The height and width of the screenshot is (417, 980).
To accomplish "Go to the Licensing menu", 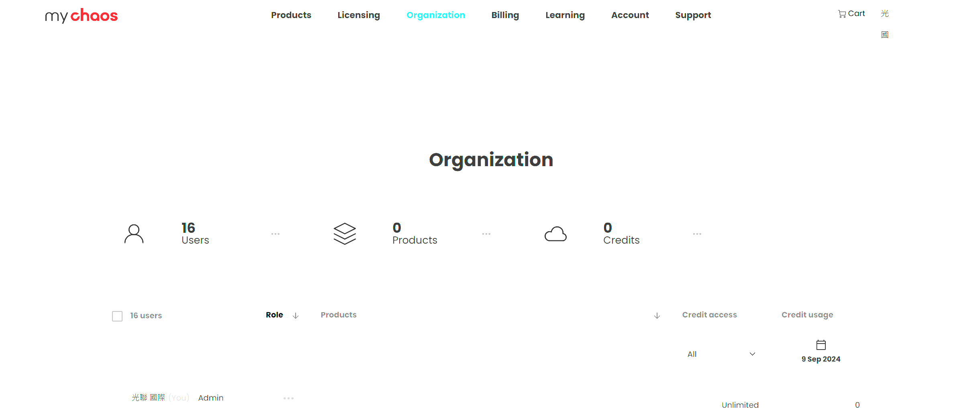I will (359, 15).
